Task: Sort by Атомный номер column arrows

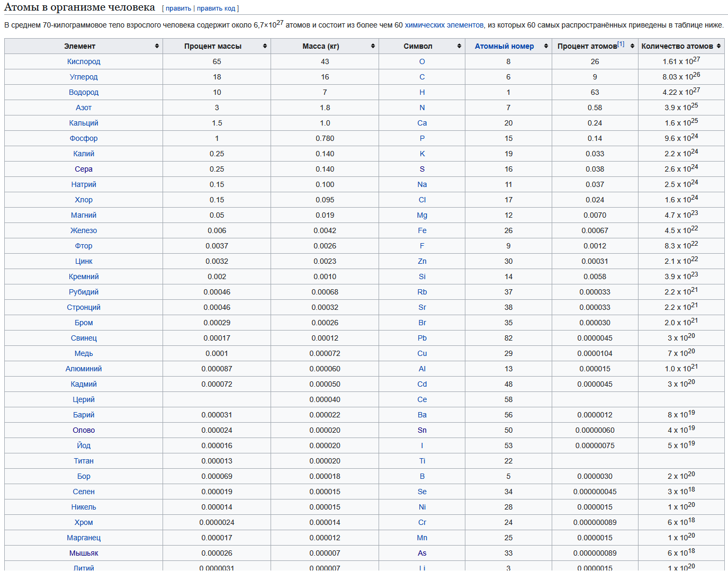Action: [x=546, y=46]
